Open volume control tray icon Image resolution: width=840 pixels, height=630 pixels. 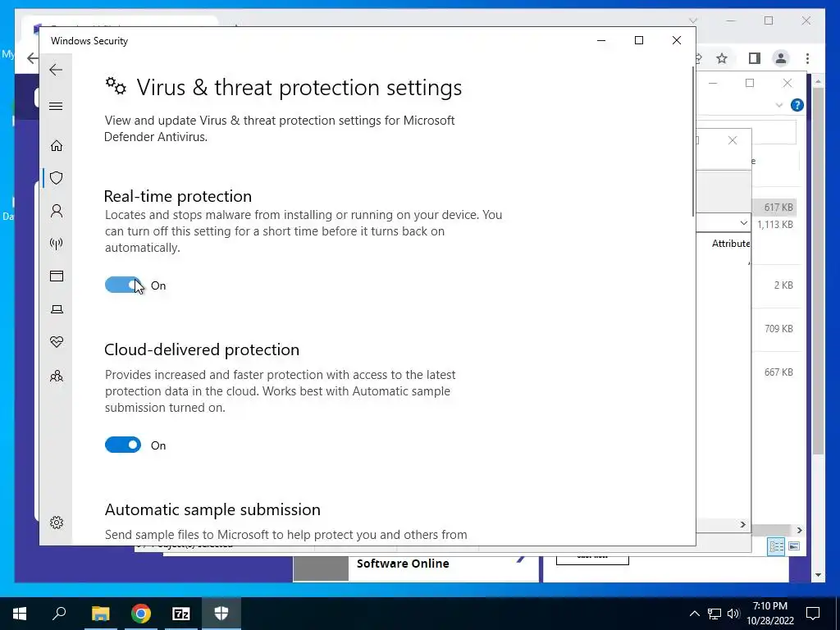coord(733,614)
